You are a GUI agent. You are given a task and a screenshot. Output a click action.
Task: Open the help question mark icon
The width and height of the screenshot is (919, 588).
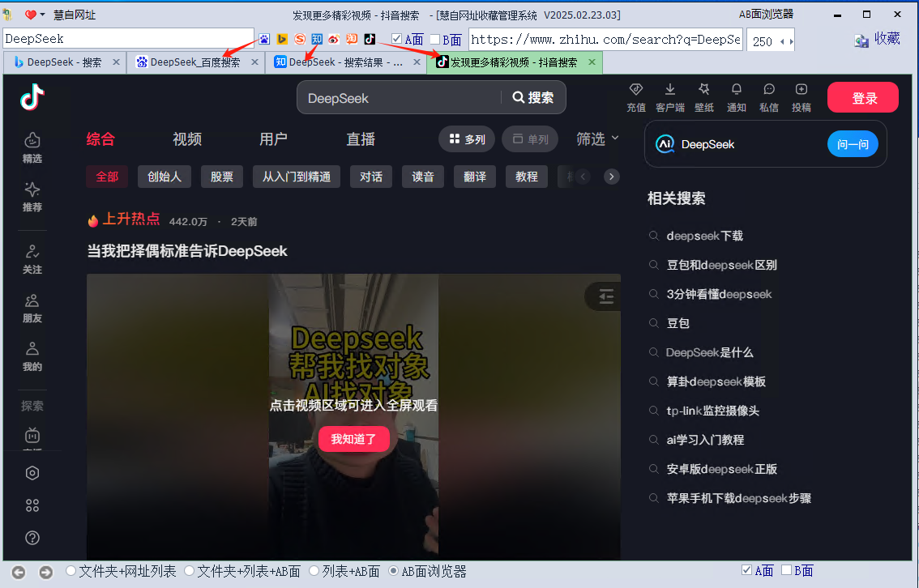(x=32, y=538)
